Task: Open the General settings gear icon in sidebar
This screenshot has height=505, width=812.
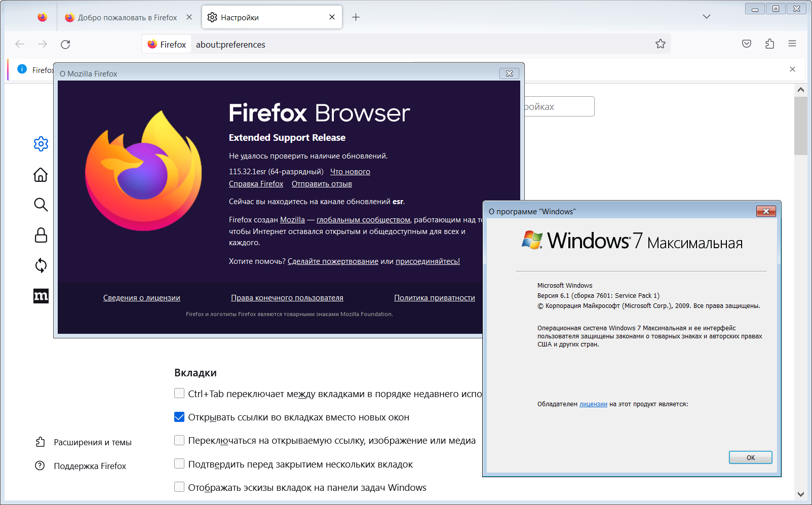Action: click(41, 144)
